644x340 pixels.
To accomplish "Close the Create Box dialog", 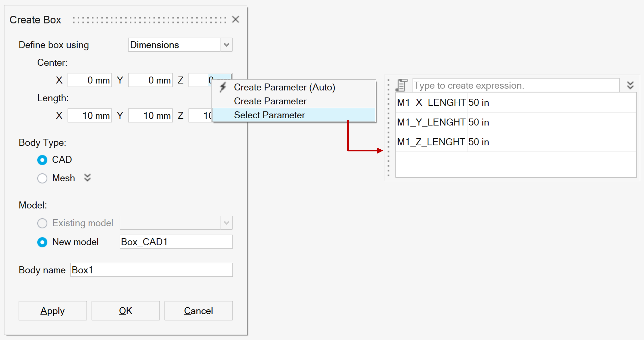I will [236, 20].
